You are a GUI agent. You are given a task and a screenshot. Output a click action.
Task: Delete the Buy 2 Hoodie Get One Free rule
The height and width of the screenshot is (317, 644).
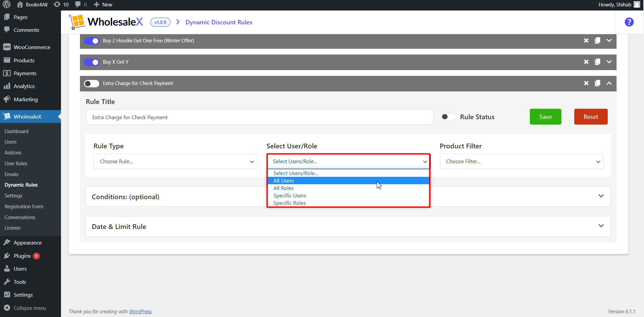coord(586,41)
